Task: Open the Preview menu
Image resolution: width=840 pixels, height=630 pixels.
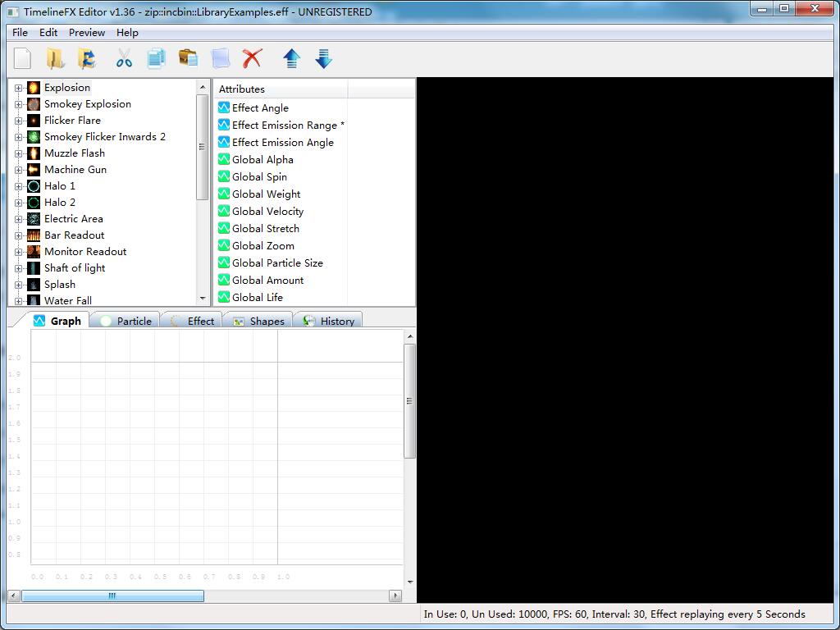Action: 87,33
